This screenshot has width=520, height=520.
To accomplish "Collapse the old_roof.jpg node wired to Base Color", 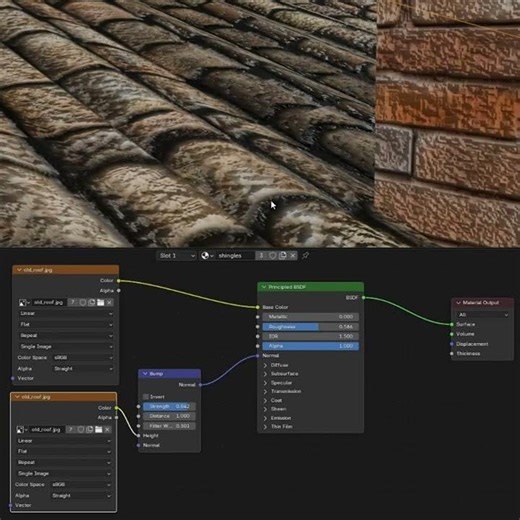I will click(x=19, y=270).
